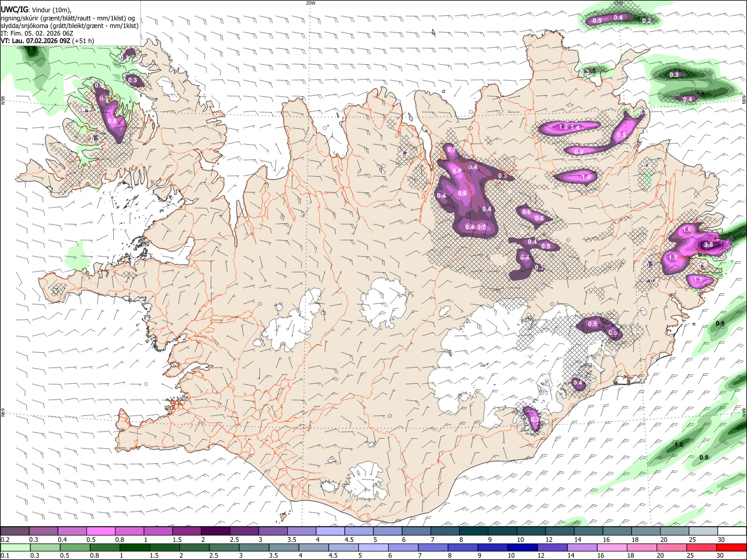Click the '(+51 h)' forecast offset text
The height and width of the screenshot is (560, 747).
[83, 41]
